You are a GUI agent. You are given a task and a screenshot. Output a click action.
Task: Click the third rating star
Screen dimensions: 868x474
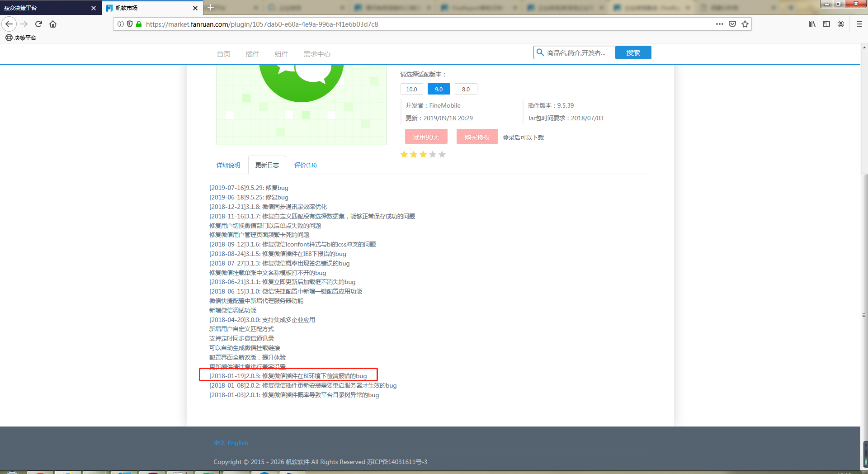tap(423, 154)
